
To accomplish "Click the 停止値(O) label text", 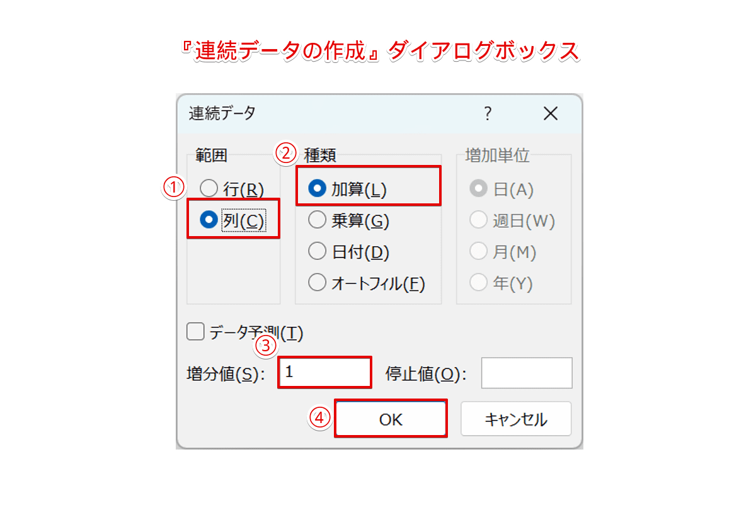I will (425, 374).
